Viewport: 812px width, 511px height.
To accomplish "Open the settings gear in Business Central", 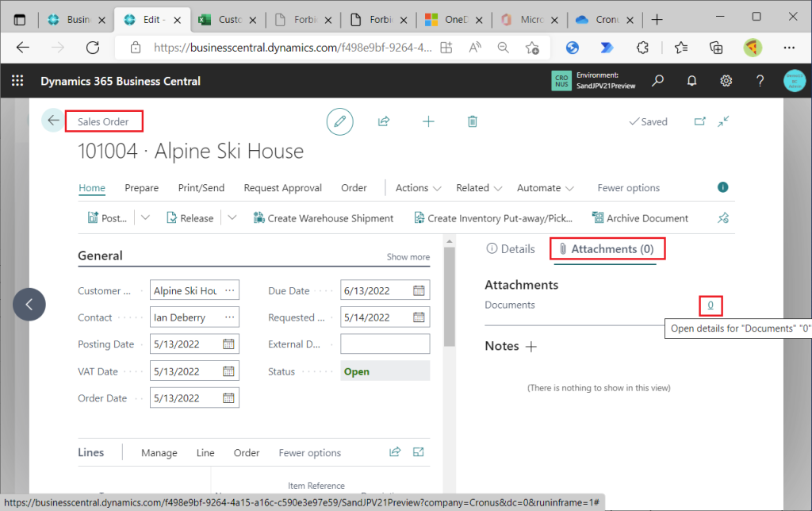I will tap(726, 81).
